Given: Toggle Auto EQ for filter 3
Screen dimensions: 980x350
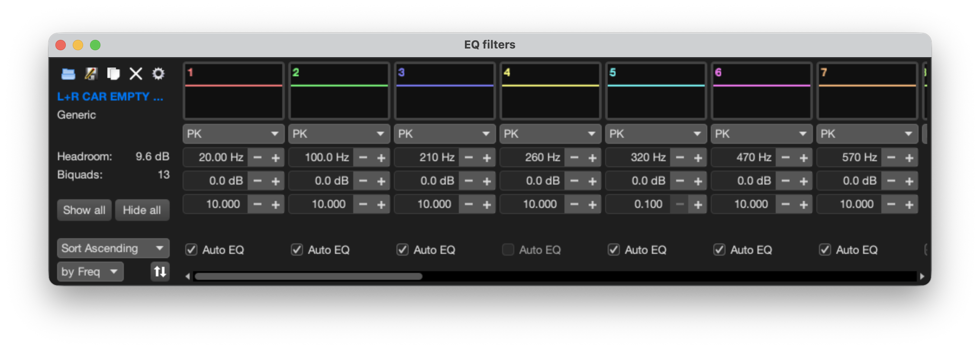Looking at the screenshot, I should click(403, 250).
